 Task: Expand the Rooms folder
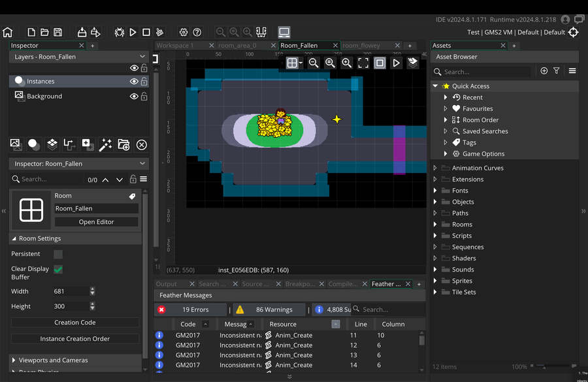point(435,224)
